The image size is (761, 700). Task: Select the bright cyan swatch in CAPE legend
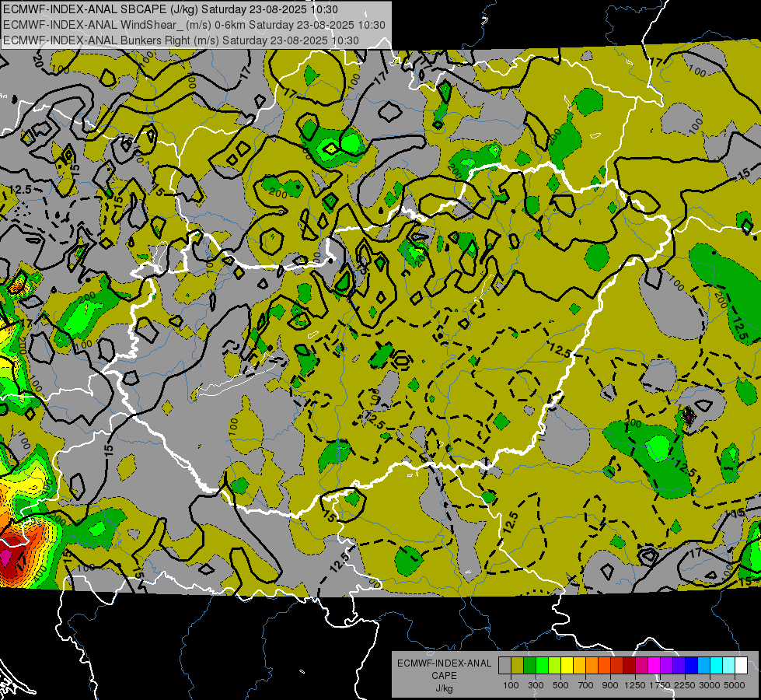point(717,666)
